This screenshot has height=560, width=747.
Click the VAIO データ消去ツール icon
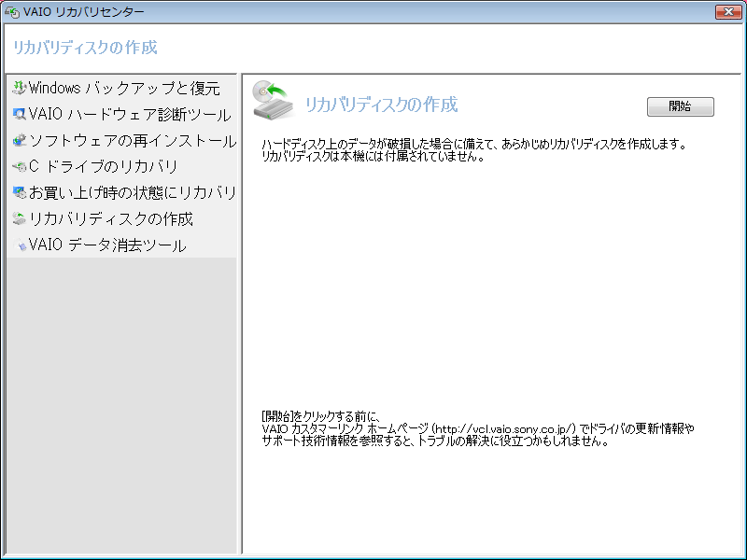coord(19,245)
